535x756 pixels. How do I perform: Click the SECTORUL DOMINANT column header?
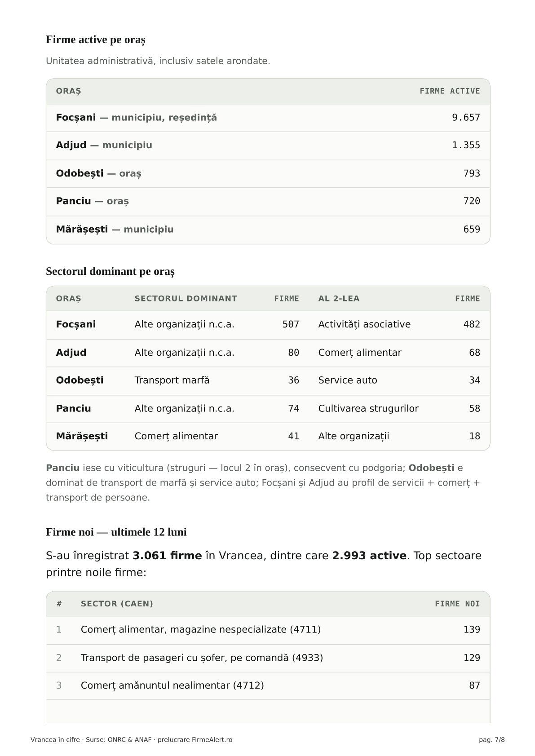pos(186,299)
